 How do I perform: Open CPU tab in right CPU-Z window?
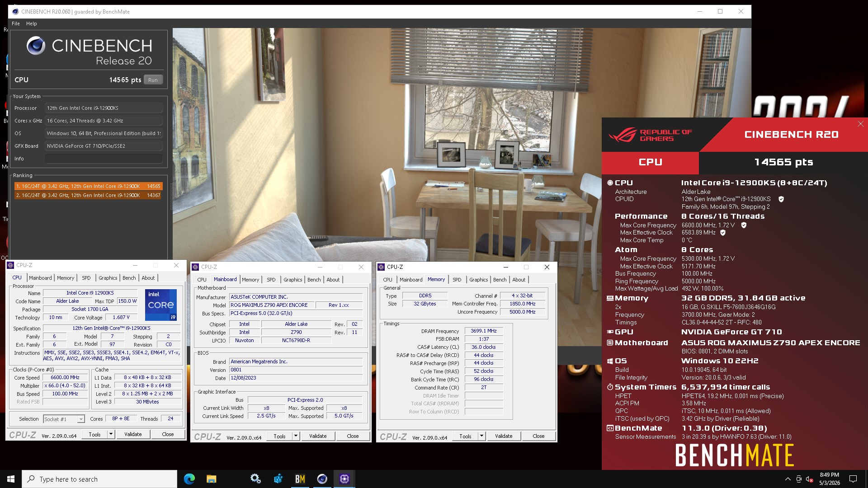388,280
